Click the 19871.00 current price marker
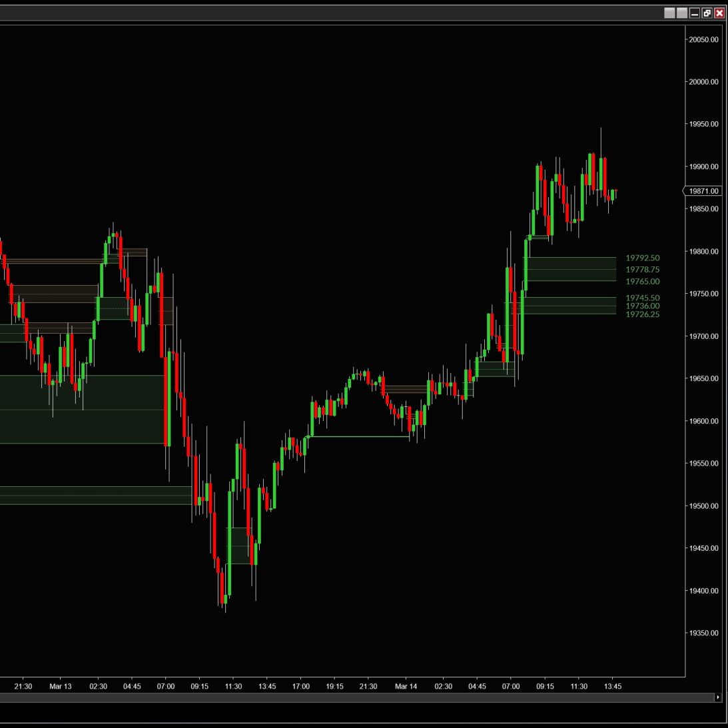The height and width of the screenshot is (728, 728). [x=703, y=191]
